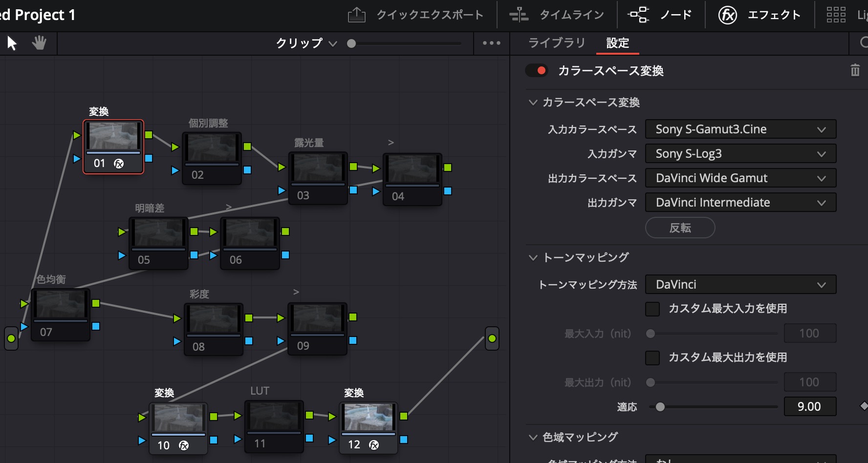Switch to the ライブラリ tab
This screenshot has width=868, height=463.
(x=557, y=43)
